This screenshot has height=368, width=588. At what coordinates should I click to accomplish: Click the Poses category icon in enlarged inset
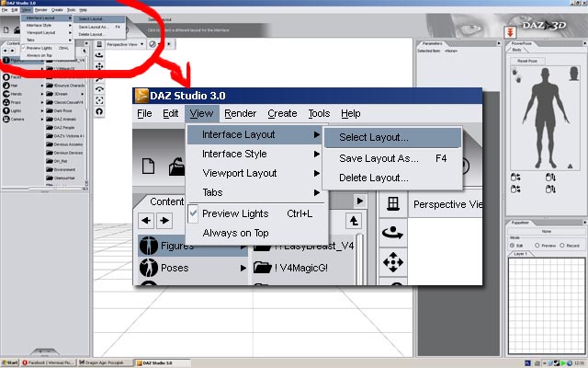[149, 268]
